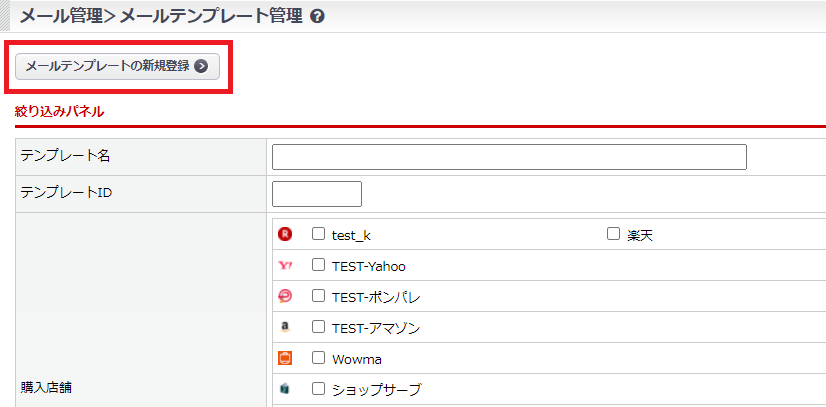This screenshot has width=826, height=407.
Task: Click the ショップサーブ store icon
Action: point(285,389)
